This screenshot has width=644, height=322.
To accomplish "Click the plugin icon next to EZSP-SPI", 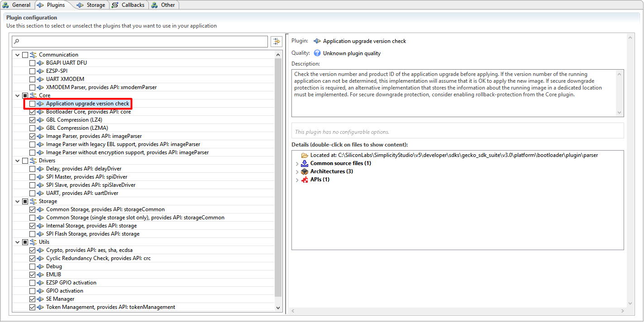I will coord(41,71).
